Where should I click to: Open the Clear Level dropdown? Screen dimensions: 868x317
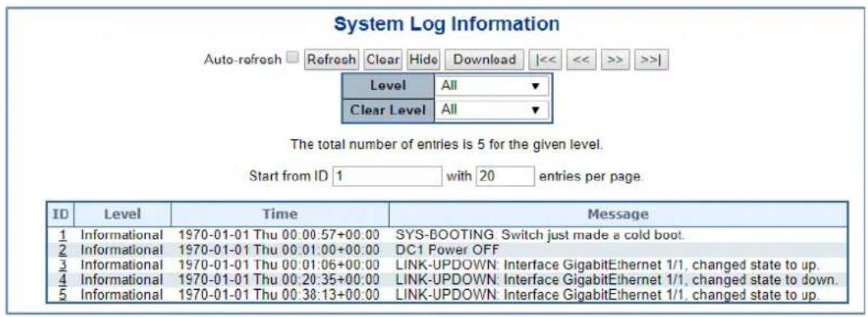[491, 110]
